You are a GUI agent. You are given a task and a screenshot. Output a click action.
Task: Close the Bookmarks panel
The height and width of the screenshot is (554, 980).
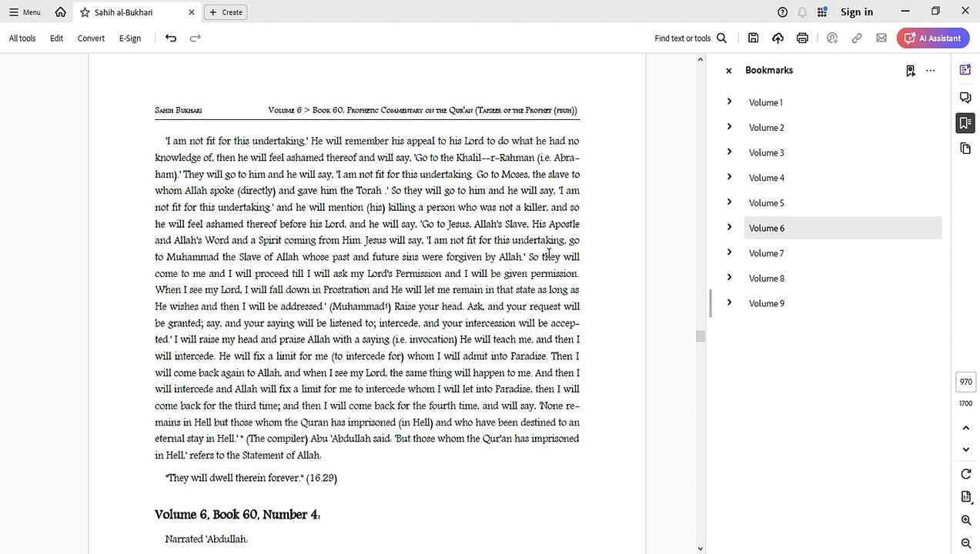[728, 70]
